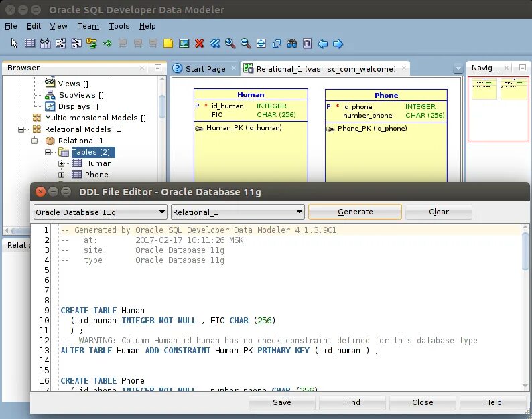Open the Relational_1 model dropdown

pyautogui.click(x=237, y=212)
